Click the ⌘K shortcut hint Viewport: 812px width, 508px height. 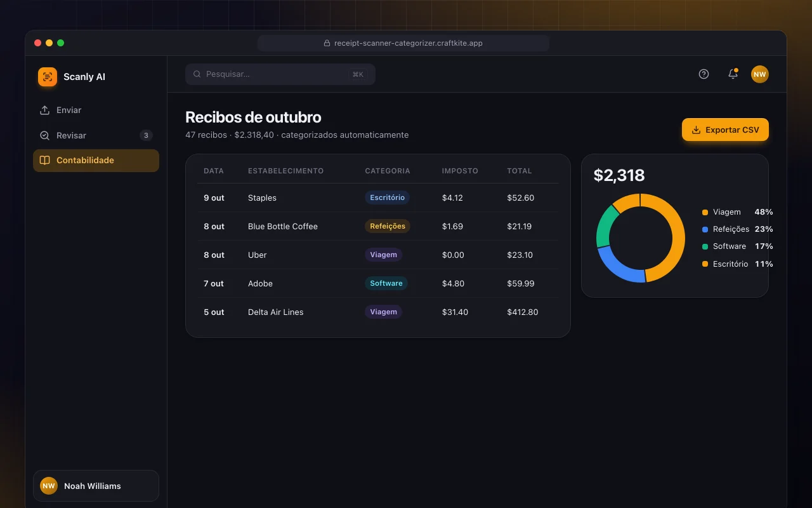click(x=358, y=74)
